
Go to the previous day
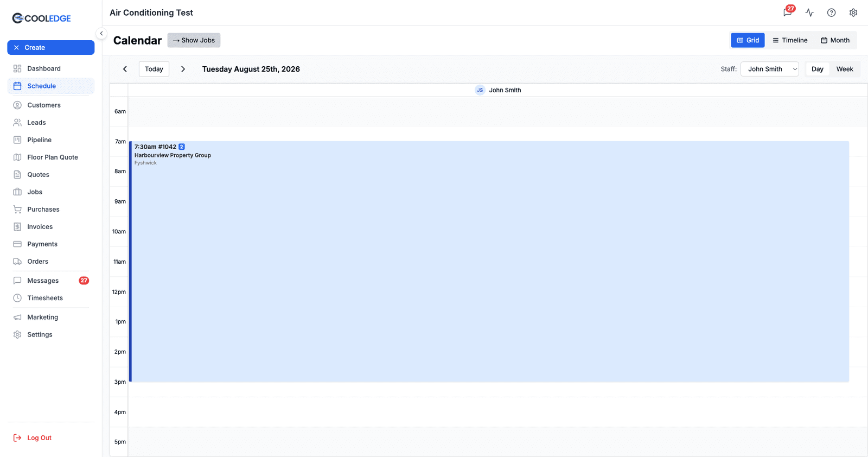[x=125, y=69]
